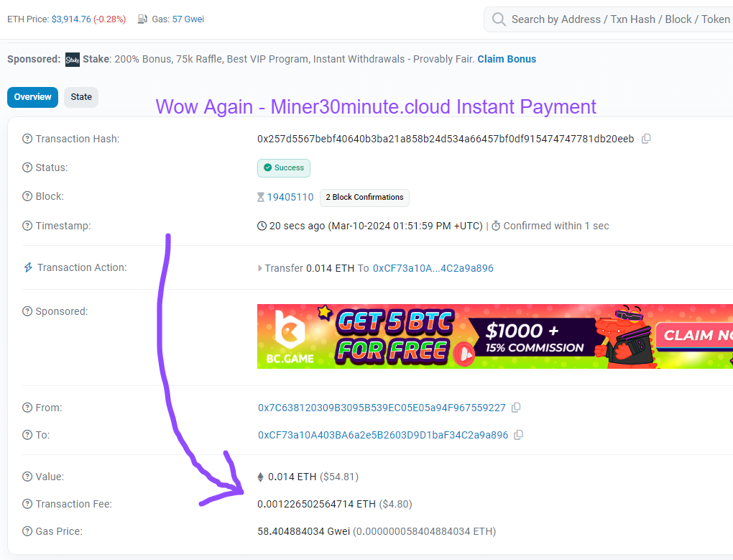
Task: Open the Claim Bonus sponsored link
Action: click(x=507, y=60)
